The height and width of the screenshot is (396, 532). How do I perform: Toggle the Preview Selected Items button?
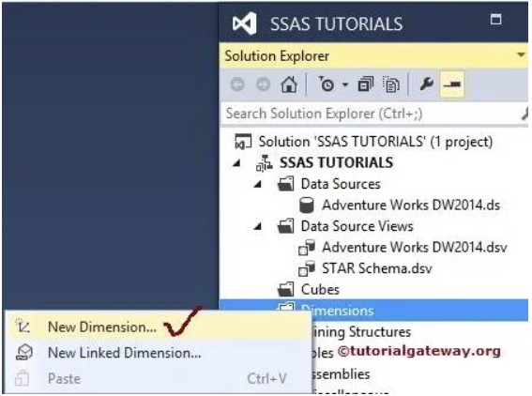452,84
